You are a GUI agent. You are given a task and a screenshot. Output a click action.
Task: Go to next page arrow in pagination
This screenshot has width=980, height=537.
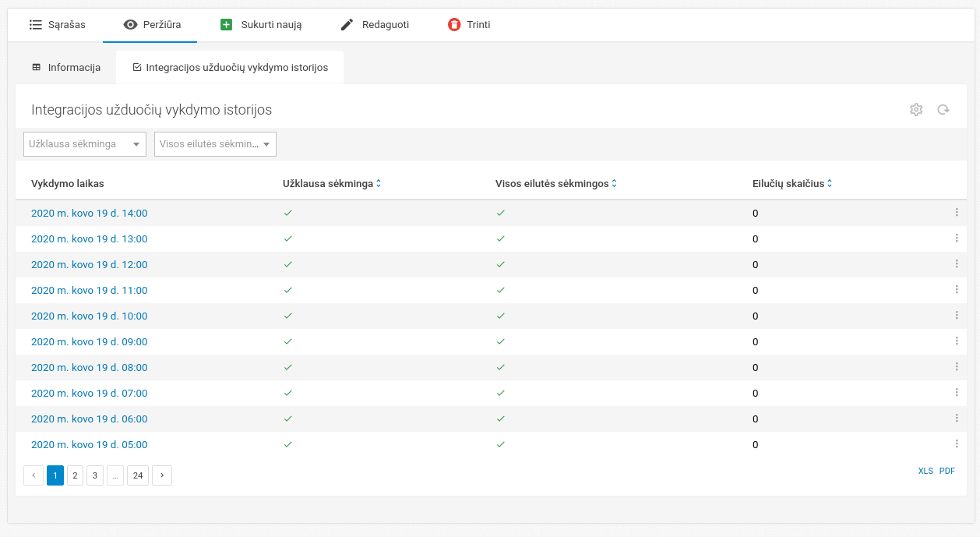(x=162, y=475)
